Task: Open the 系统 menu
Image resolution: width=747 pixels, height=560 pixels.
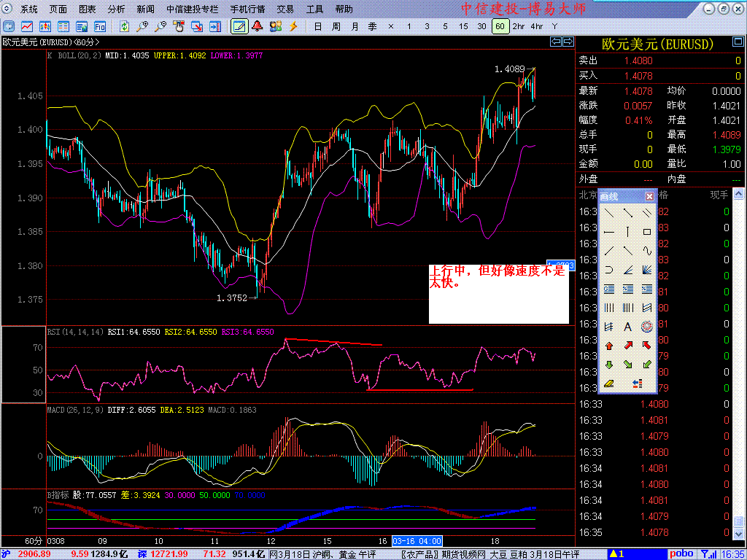Action: pos(29,9)
